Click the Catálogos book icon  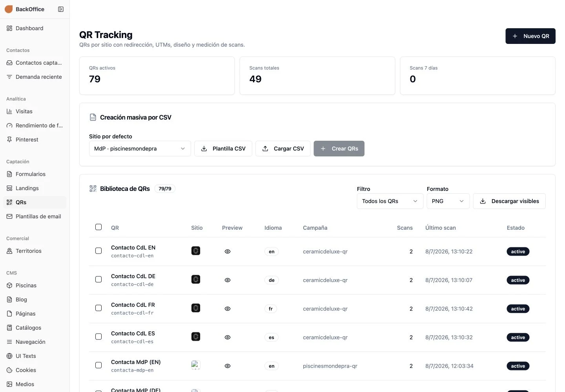9,328
